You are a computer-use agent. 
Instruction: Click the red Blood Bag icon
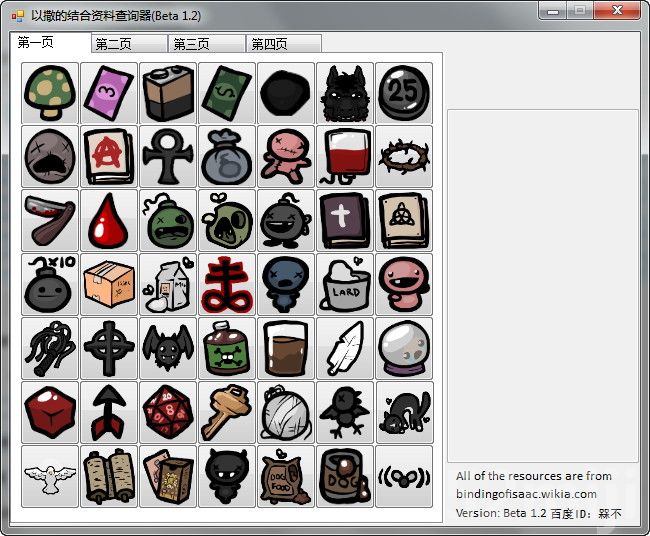[345, 156]
